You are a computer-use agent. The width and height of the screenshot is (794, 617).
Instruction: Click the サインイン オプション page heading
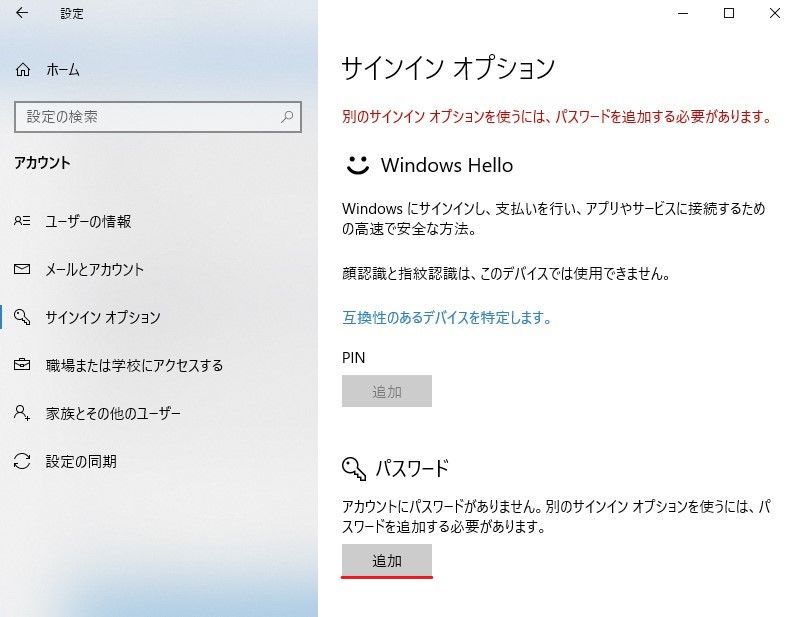pos(449,68)
